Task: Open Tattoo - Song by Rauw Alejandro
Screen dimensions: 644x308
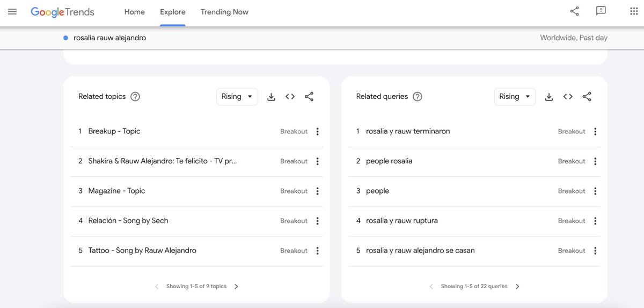Action: coord(142,250)
